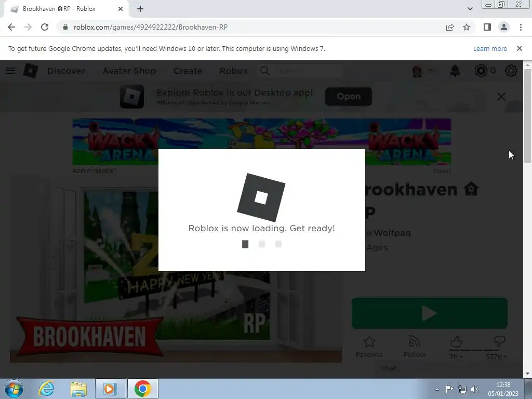Image resolution: width=532 pixels, height=399 pixels.
Task: View the Robux balance icon
Action: [481, 71]
